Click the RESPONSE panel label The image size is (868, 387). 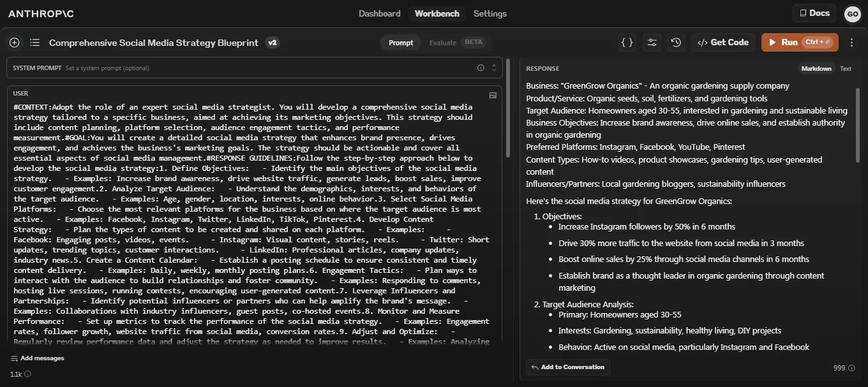point(542,68)
